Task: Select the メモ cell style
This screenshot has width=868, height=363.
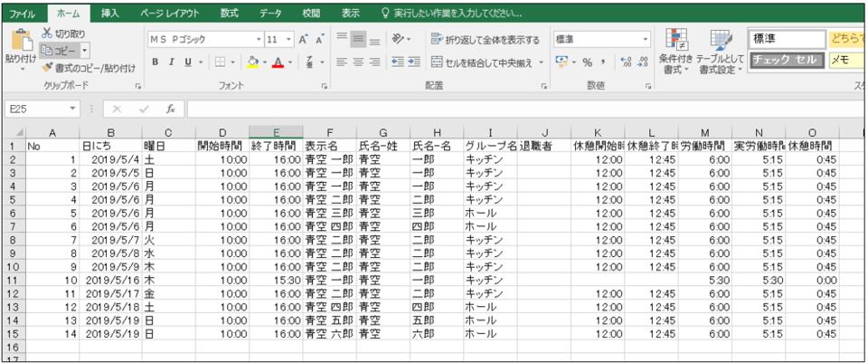Action: pos(846,60)
